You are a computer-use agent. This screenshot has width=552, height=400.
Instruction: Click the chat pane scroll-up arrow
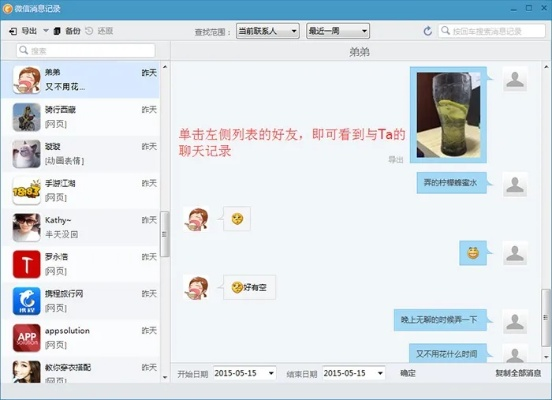[x=546, y=67]
